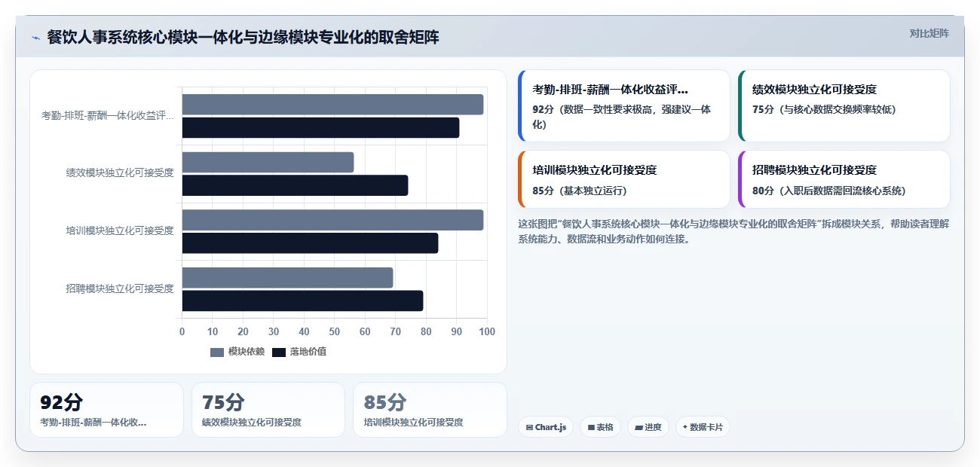This screenshot has width=980, height=467.
Task: Click the 绩效模块独立化可接受度 y-axis label
Action: [x=120, y=173]
